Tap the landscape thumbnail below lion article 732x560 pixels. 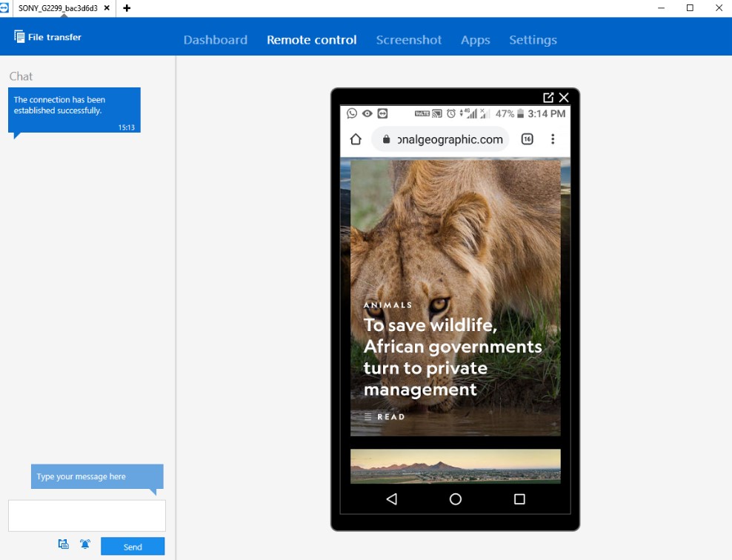click(x=455, y=466)
